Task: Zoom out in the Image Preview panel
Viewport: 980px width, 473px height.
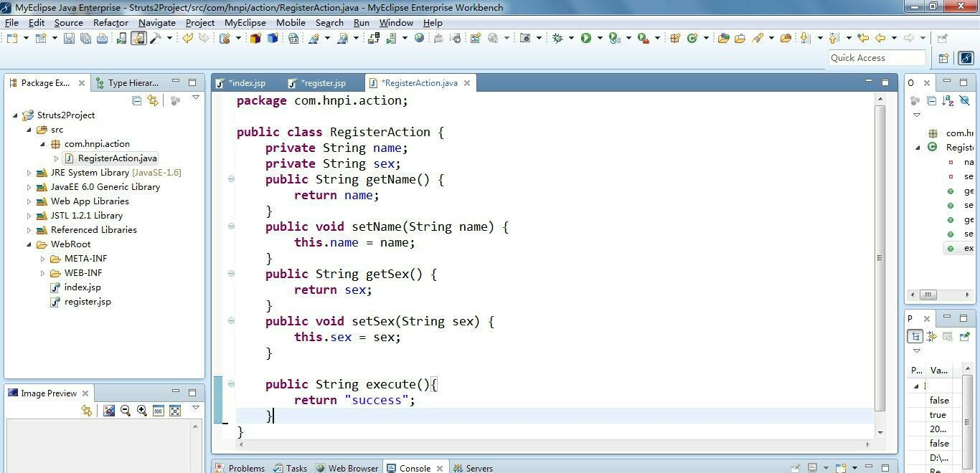Action: pos(126,411)
